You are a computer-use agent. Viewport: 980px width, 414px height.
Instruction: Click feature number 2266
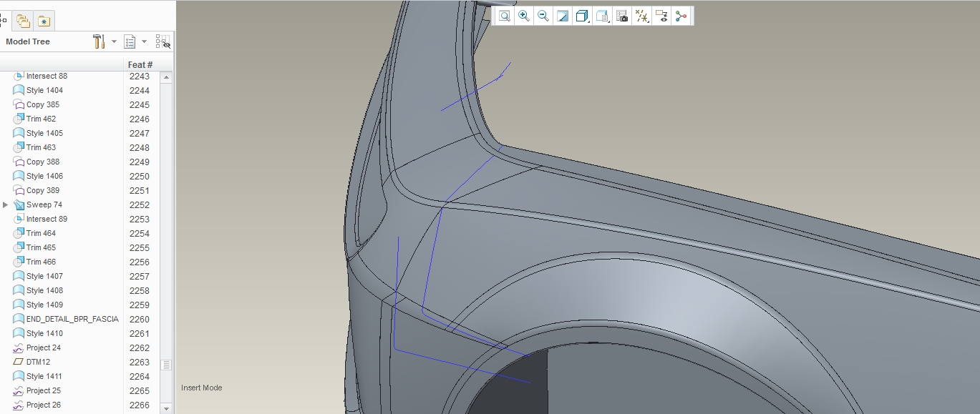[x=140, y=405]
